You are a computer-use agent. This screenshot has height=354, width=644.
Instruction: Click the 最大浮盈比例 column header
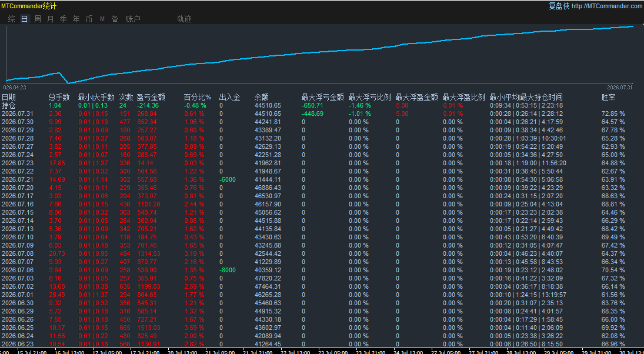tap(463, 98)
